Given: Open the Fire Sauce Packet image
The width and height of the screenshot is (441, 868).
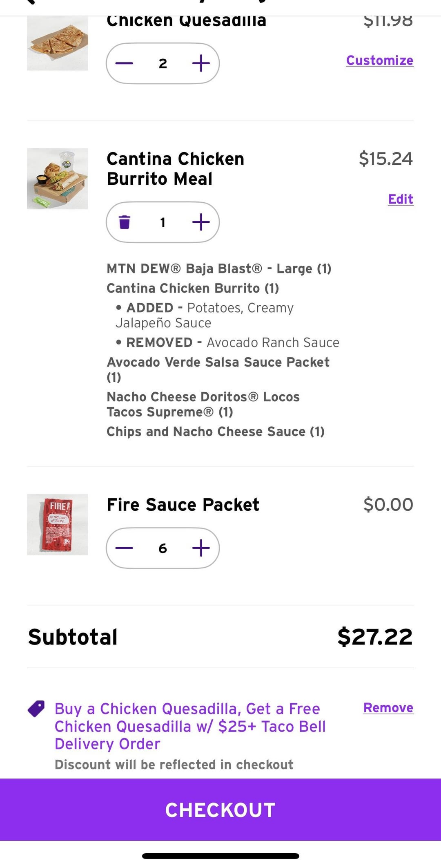Looking at the screenshot, I should click(x=58, y=525).
